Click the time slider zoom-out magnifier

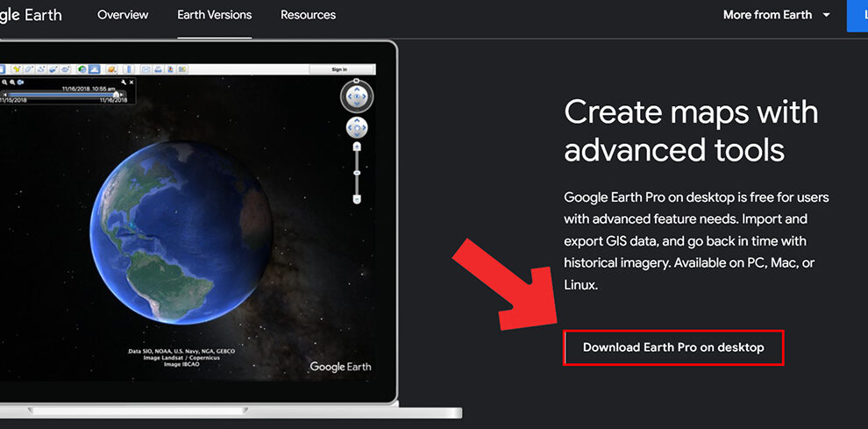click(x=12, y=82)
